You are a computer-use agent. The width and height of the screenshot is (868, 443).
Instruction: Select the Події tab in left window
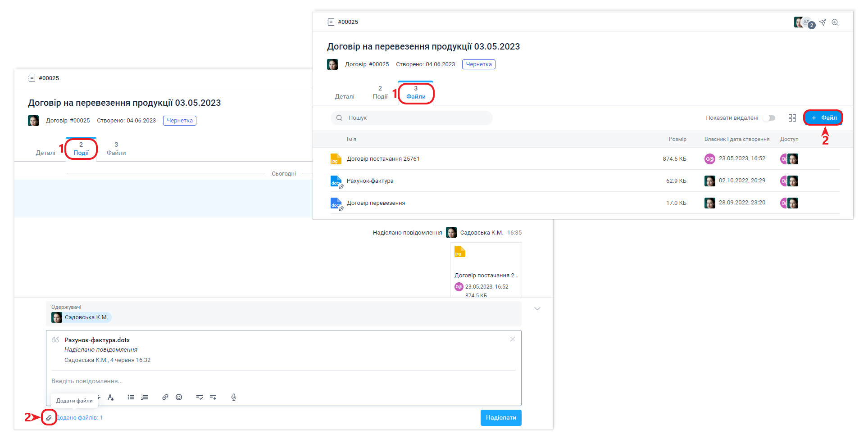(x=81, y=149)
